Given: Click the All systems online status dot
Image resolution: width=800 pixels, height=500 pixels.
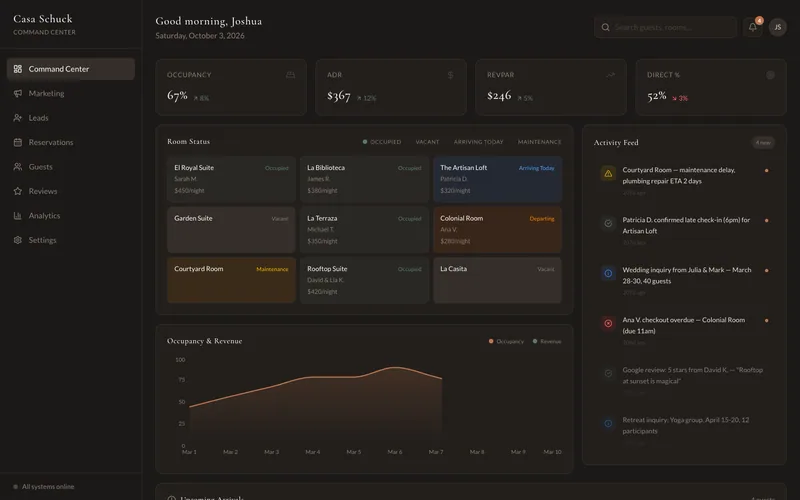Looking at the screenshot, I should [15, 487].
